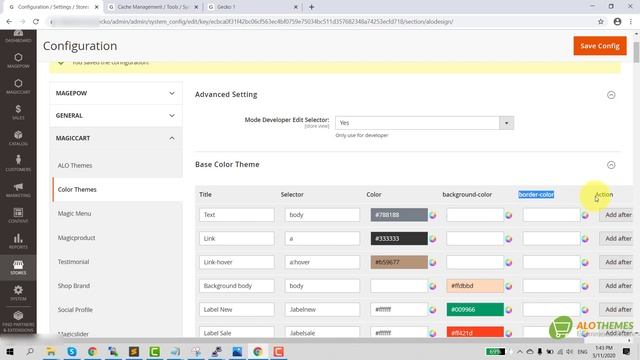This screenshot has width=640, height=360.
Task: Click the #009966 Label New background swatch
Action: coord(475,309)
